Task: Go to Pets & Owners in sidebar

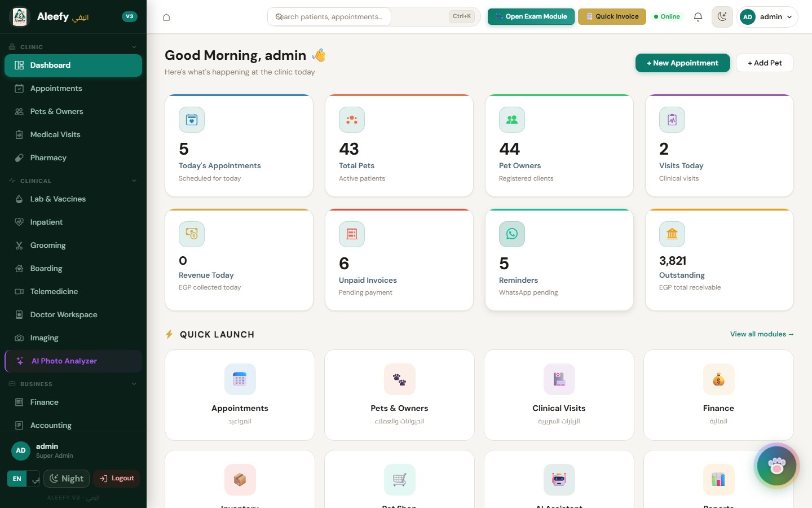Action: click(73, 112)
